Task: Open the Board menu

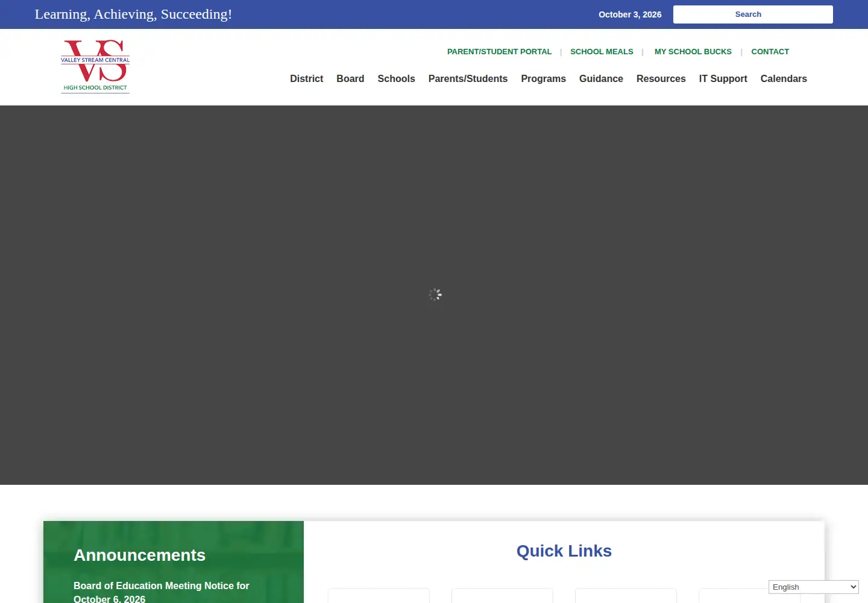Action: 350,78
